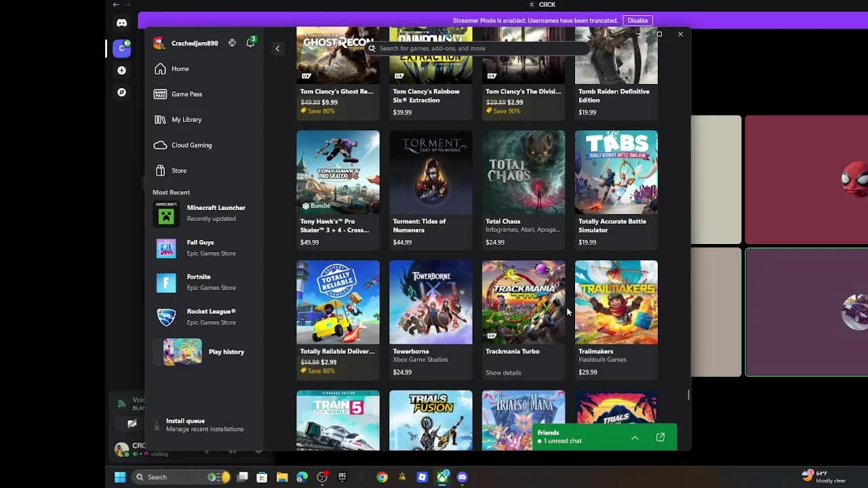Click 'Tom Clancy's The Divisi...' title
Image resolution: width=868 pixels, height=488 pixels.
[x=523, y=91]
